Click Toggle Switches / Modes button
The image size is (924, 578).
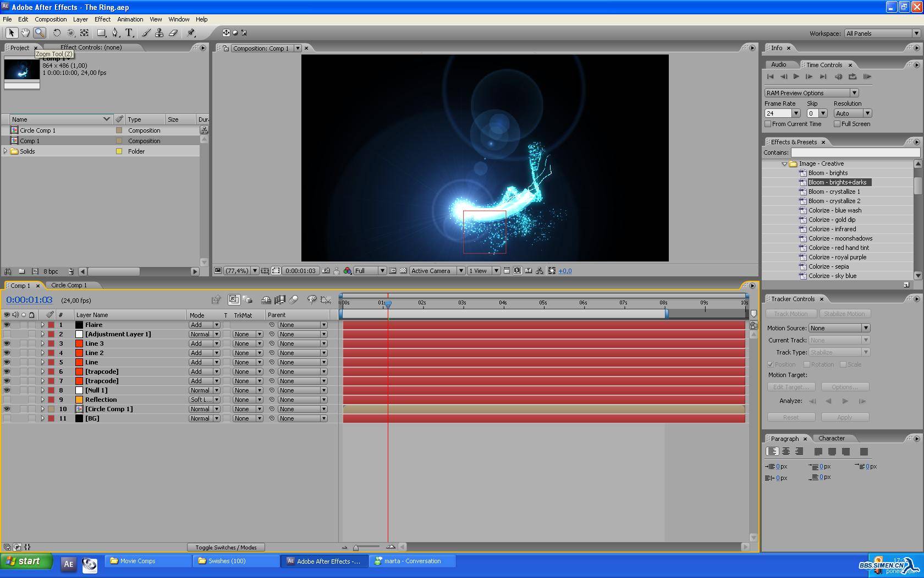pos(226,547)
